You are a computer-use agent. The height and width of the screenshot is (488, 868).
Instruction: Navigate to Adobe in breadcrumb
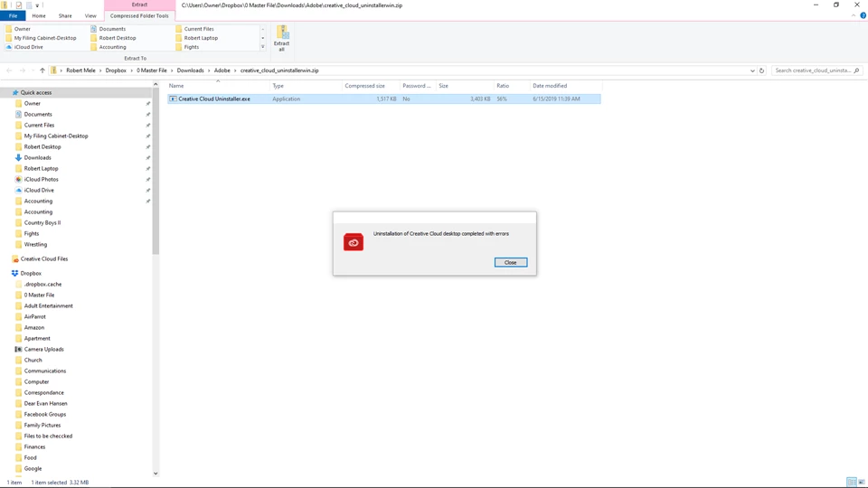[222, 70]
